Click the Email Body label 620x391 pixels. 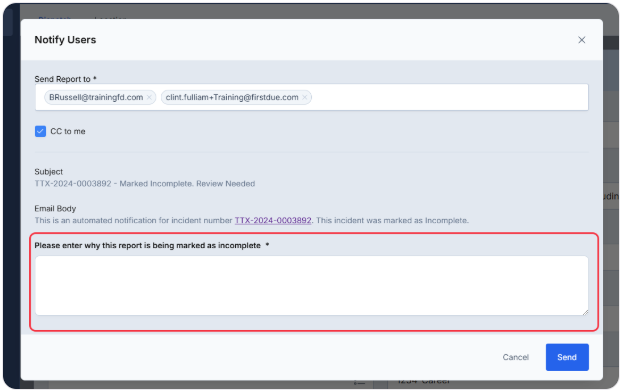click(x=55, y=208)
